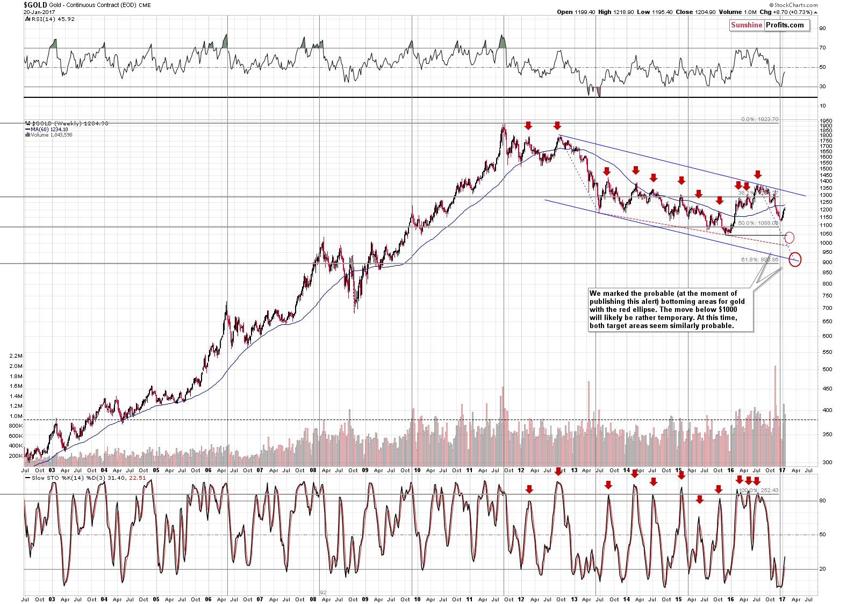Screen dimensions: 868x604
Task: Click the Slow STO %K(14) %D(3) legend
Action: point(89,478)
